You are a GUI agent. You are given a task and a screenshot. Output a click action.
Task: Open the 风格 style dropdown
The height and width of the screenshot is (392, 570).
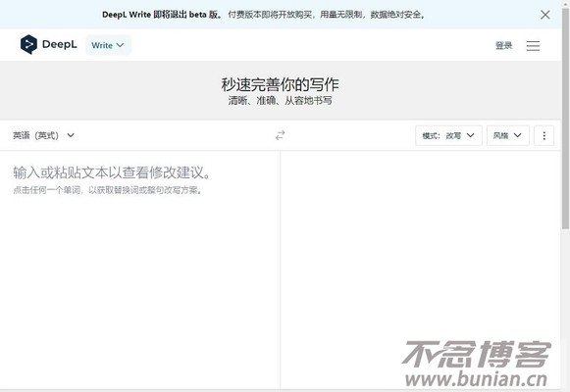pos(508,135)
